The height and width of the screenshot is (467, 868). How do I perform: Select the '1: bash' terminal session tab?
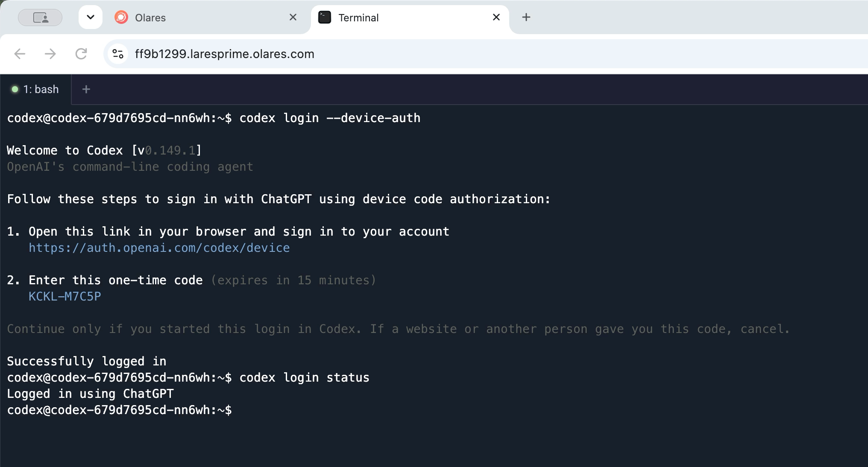(35, 89)
